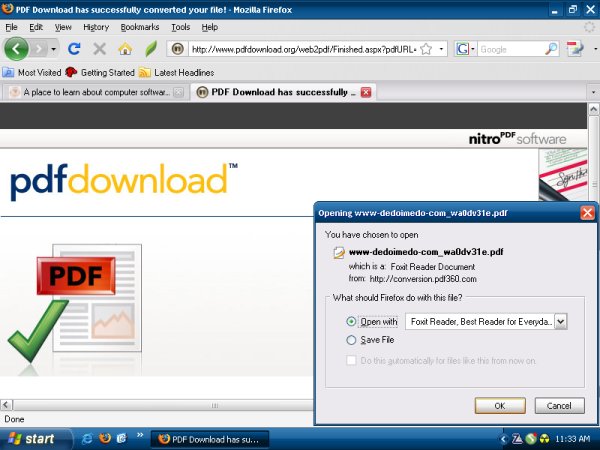Click the site identity icon in address bar

point(178,49)
